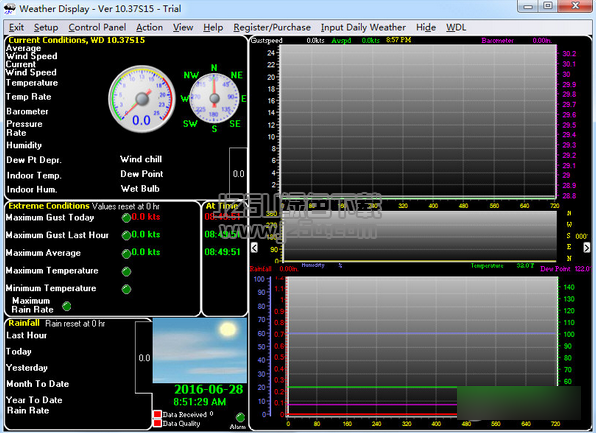The height and width of the screenshot is (433, 596).
Task: Click the 'Humidity' label in Current Conditions
Action: click(x=24, y=145)
